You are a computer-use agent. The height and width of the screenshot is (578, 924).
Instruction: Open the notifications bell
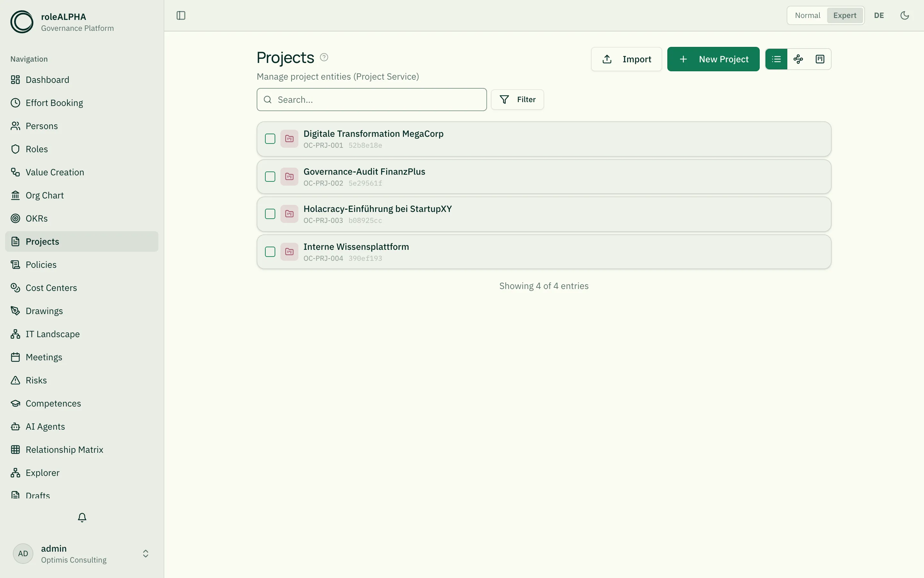tap(82, 517)
